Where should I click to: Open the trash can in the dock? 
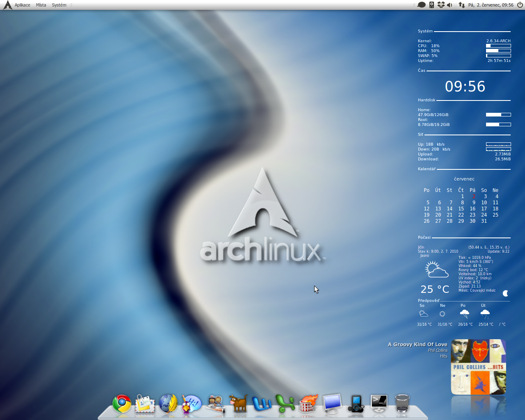pyautogui.click(x=402, y=404)
